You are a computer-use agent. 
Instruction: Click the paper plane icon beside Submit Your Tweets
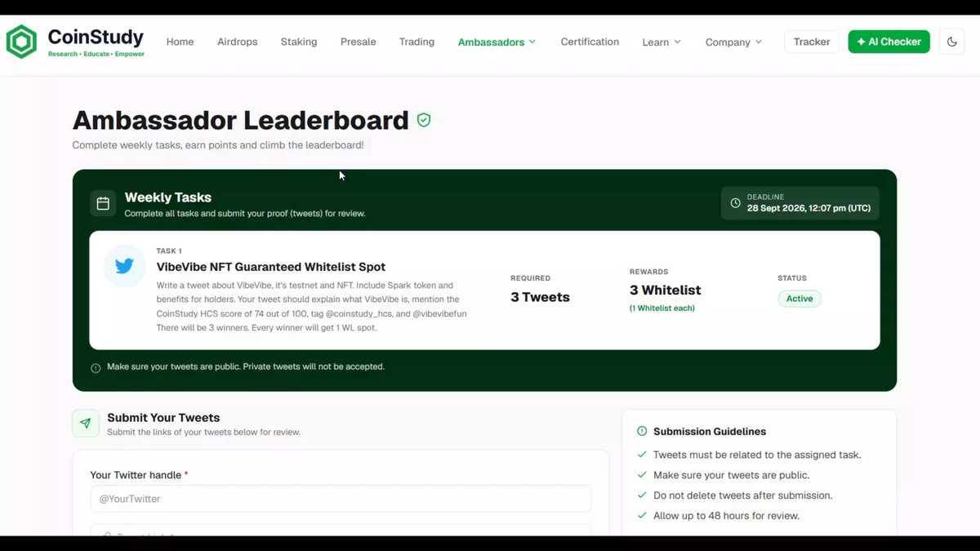(86, 423)
